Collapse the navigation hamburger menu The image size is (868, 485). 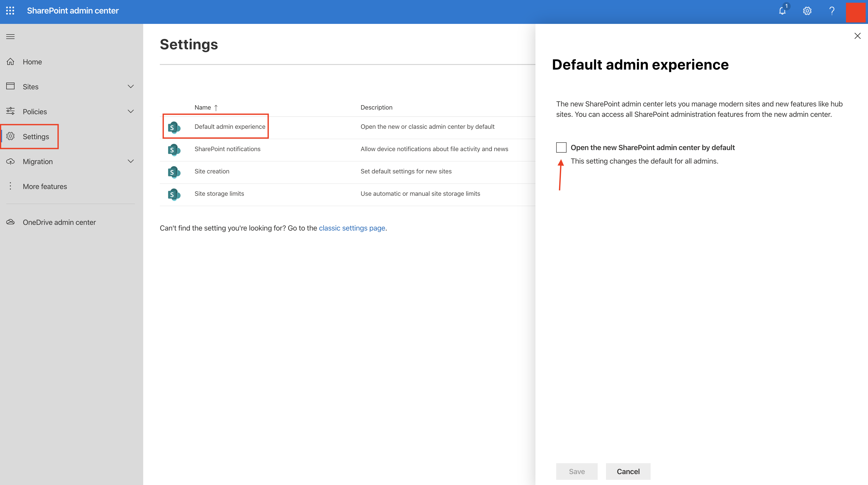tap(10, 36)
